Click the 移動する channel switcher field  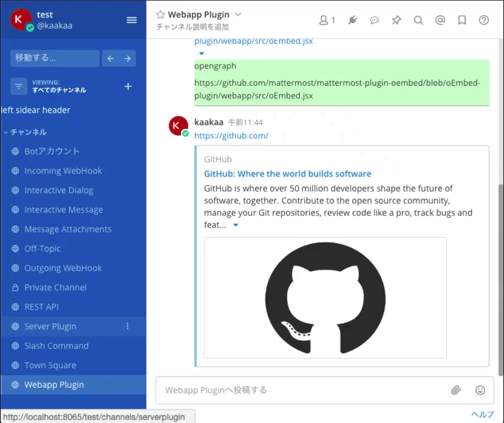tap(55, 58)
